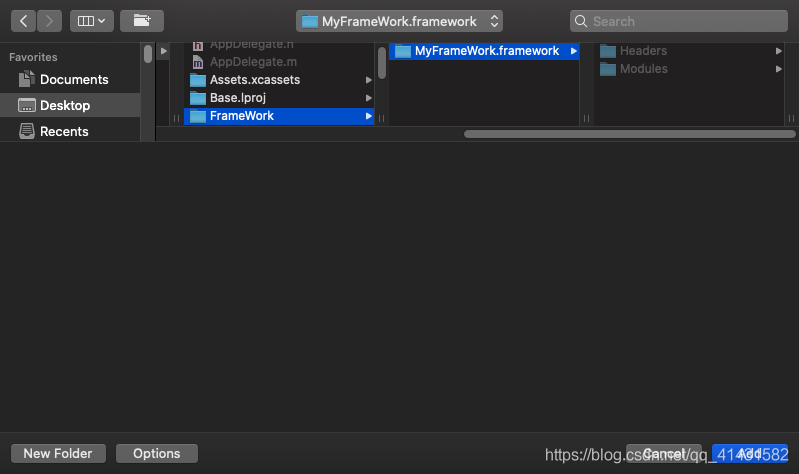Go back with the left chevron button
The height and width of the screenshot is (474, 799).
pos(23,21)
